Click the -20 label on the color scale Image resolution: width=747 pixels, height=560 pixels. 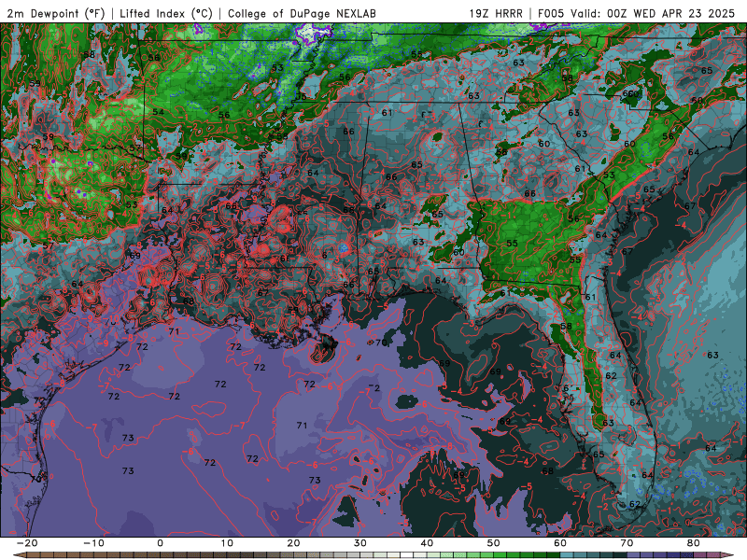pyautogui.click(x=27, y=543)
